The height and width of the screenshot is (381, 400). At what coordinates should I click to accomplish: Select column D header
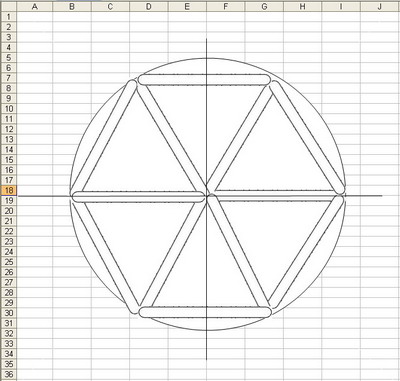pos(149,7)
